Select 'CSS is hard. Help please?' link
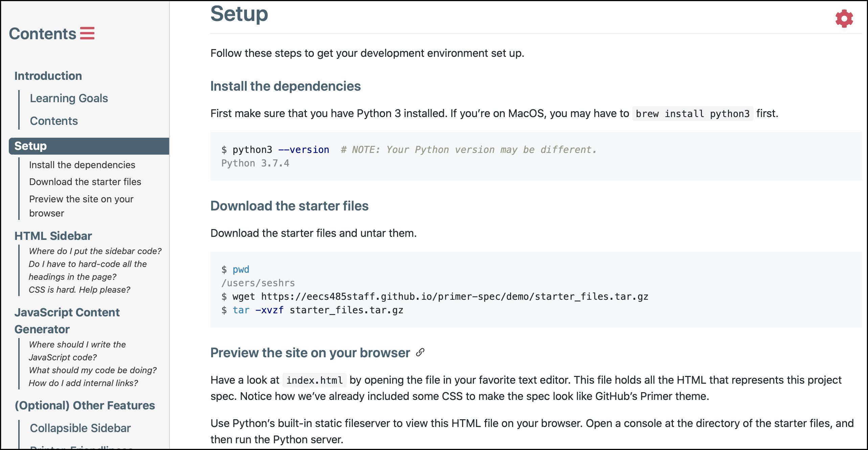The image size is (868, 450). (79, 290)
